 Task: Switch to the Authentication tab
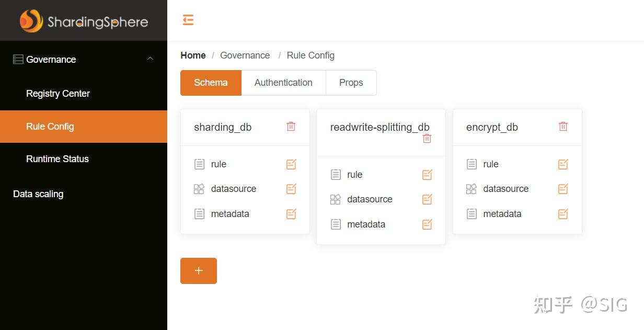[x=283, y=83]
